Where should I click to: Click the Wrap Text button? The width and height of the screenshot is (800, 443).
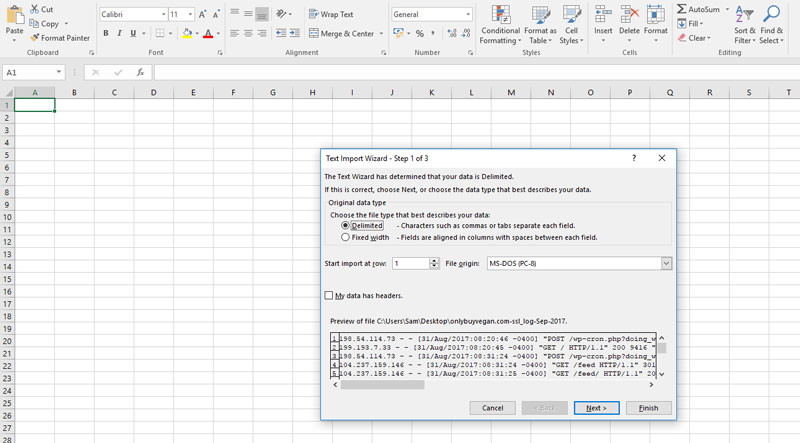click(x=329, y=15)
